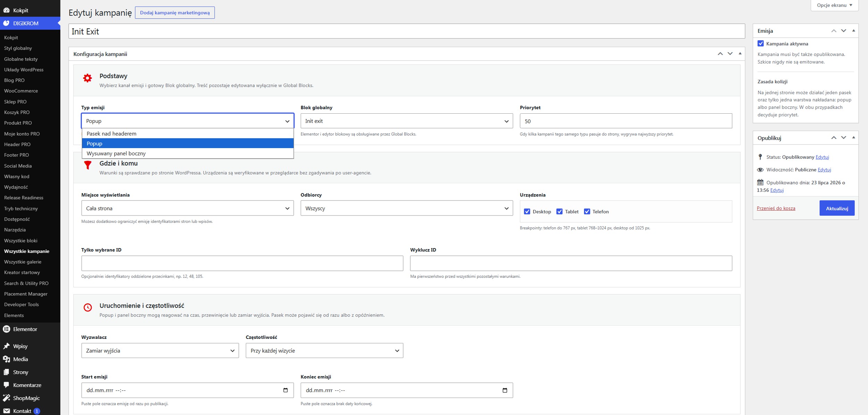Open calendar picker in Start emisji field
This screenshot has width=868, height=415.
285,390
